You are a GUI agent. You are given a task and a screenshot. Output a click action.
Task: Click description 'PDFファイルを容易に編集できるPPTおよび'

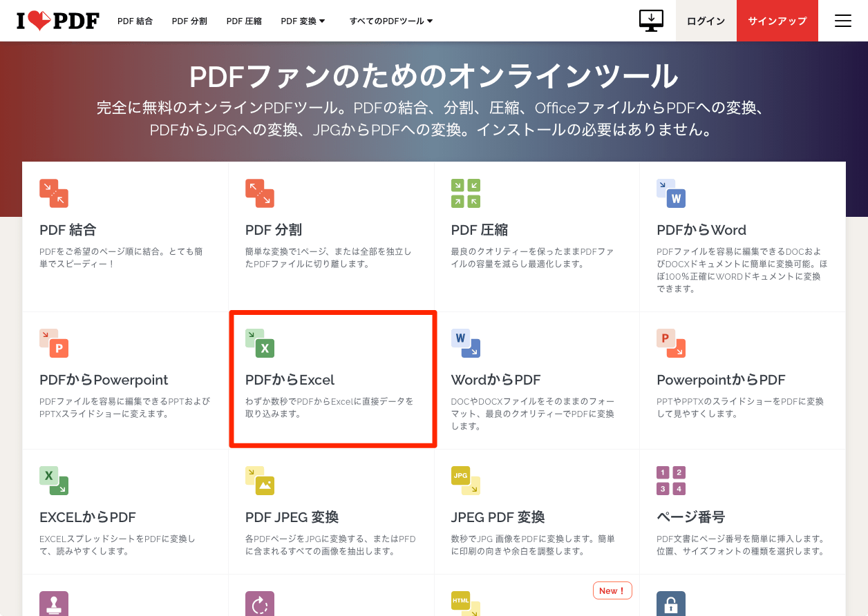coord(124,401)
